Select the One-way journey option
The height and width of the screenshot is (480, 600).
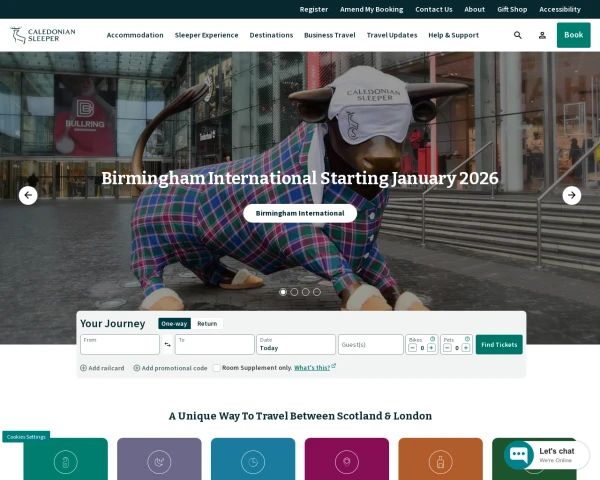(x=174, y=324)
